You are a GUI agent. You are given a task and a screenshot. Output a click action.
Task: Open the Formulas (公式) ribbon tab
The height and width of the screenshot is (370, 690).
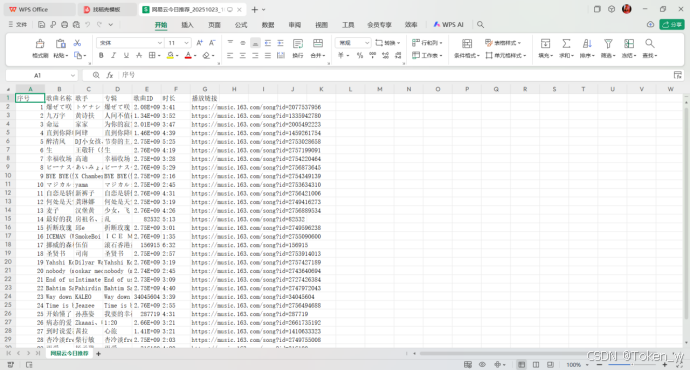[241, 25]
